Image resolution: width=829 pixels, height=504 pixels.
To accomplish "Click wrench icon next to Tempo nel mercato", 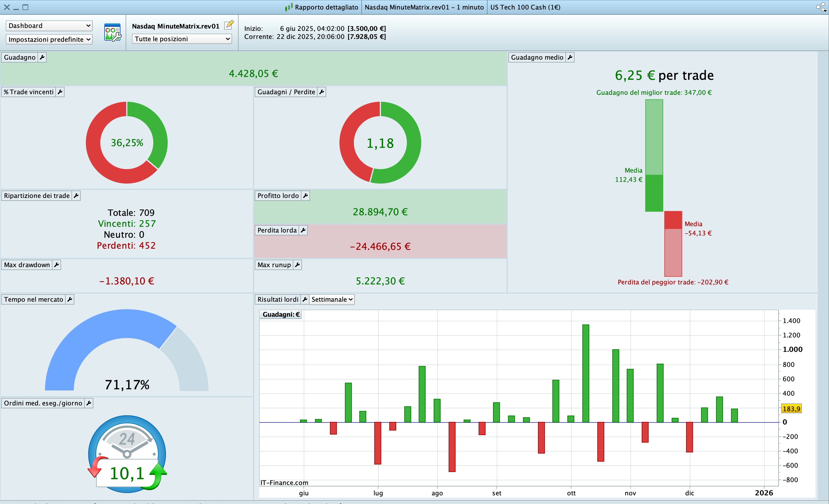I will pyautogui.click(x=70, y=300).
